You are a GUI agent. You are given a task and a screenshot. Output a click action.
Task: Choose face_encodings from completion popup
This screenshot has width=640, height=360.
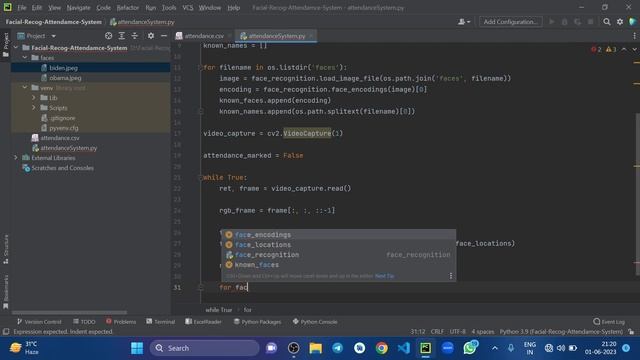click(338, 235)
